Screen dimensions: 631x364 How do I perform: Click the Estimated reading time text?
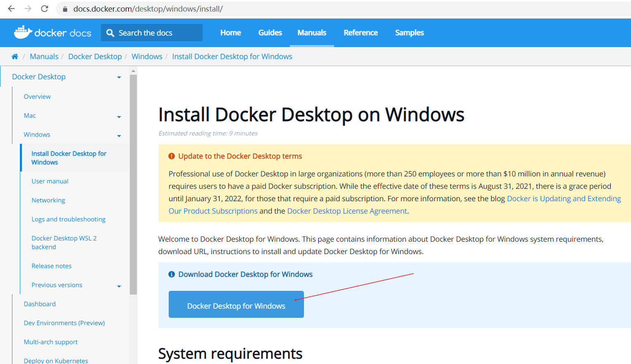(x=208, y=133)
